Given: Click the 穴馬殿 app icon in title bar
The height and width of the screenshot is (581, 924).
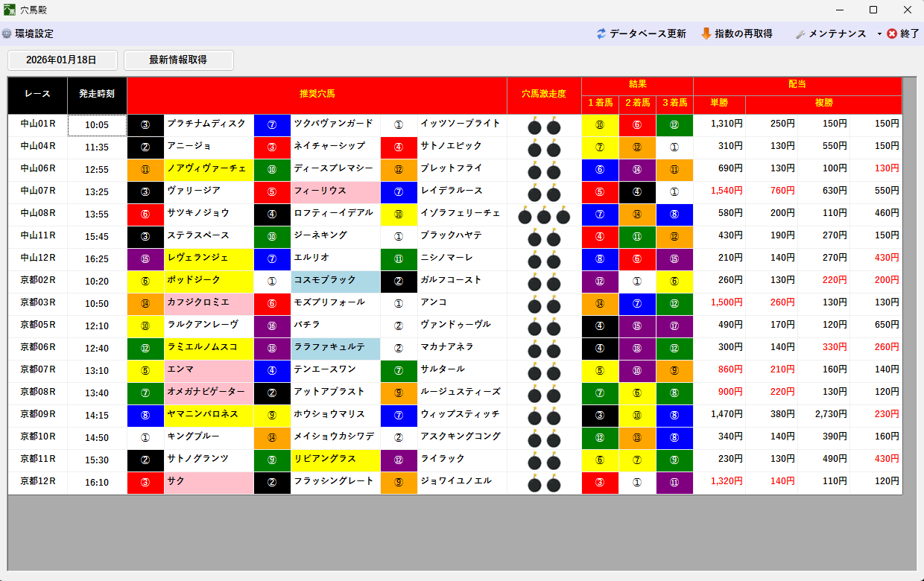Looking at the screenshot, I should 10,10.
